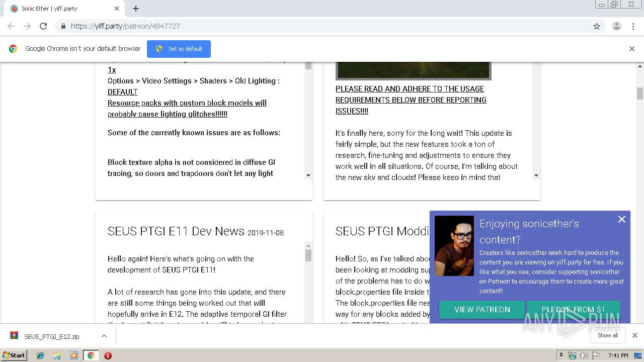Set Chrome as default browser

179,49
